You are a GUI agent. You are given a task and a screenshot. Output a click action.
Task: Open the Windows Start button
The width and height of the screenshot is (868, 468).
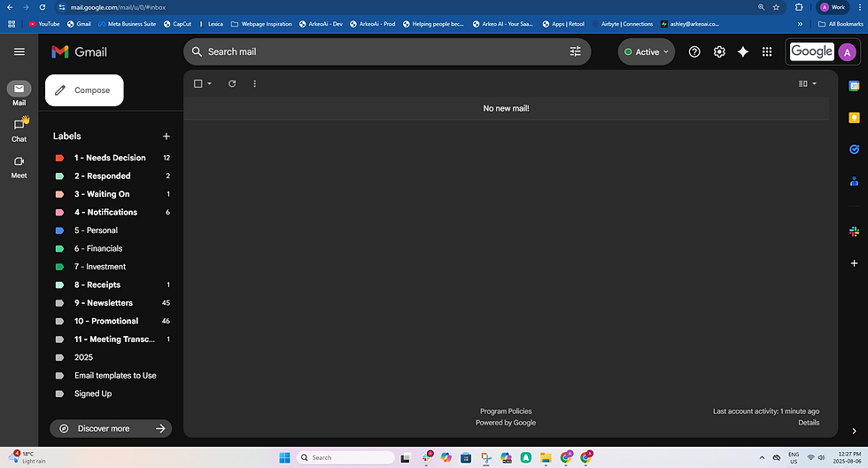coord(284,457)
